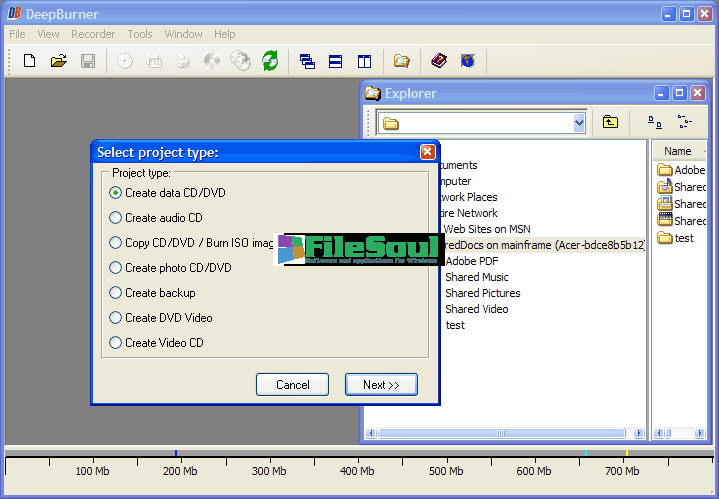This screenshot has width=719, height=499.
Task: Select Shared Music in folder tree
Action: tap(476, 277)
